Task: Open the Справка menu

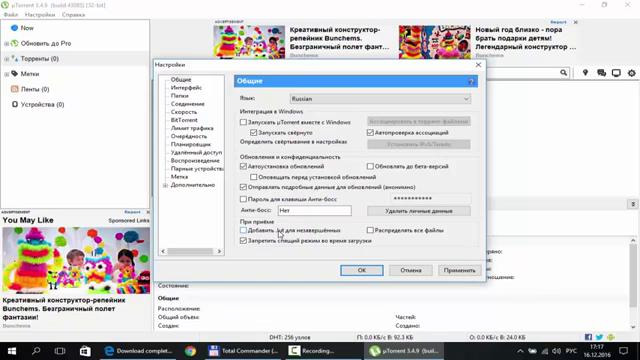Action: (x=73, y=15)
